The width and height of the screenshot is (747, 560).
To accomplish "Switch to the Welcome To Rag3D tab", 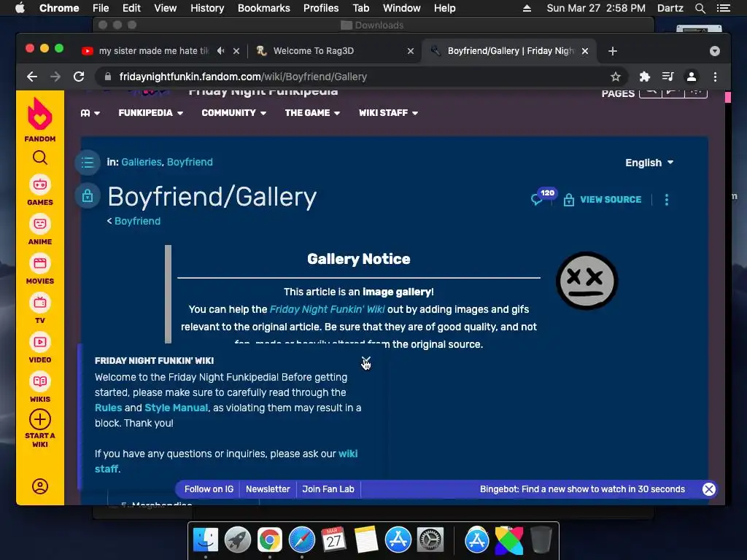I will click(314, 51).
